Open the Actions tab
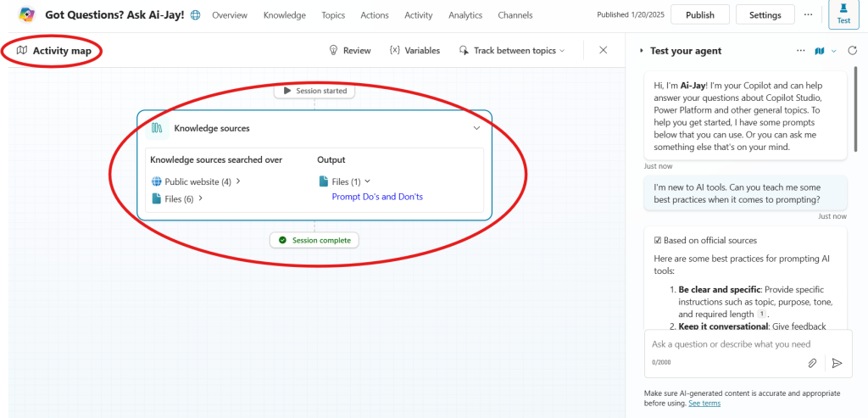 tap(375, 15)
